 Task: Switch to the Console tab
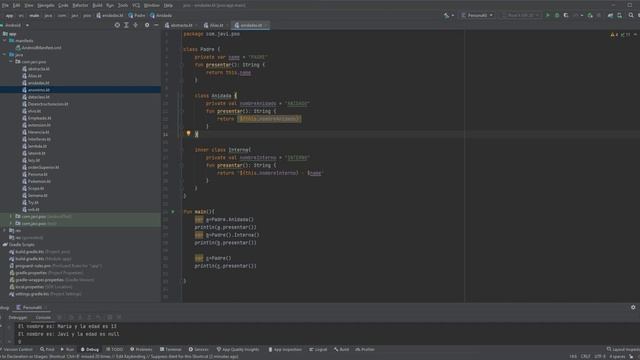pyautogui.click(x=43, y=317)
